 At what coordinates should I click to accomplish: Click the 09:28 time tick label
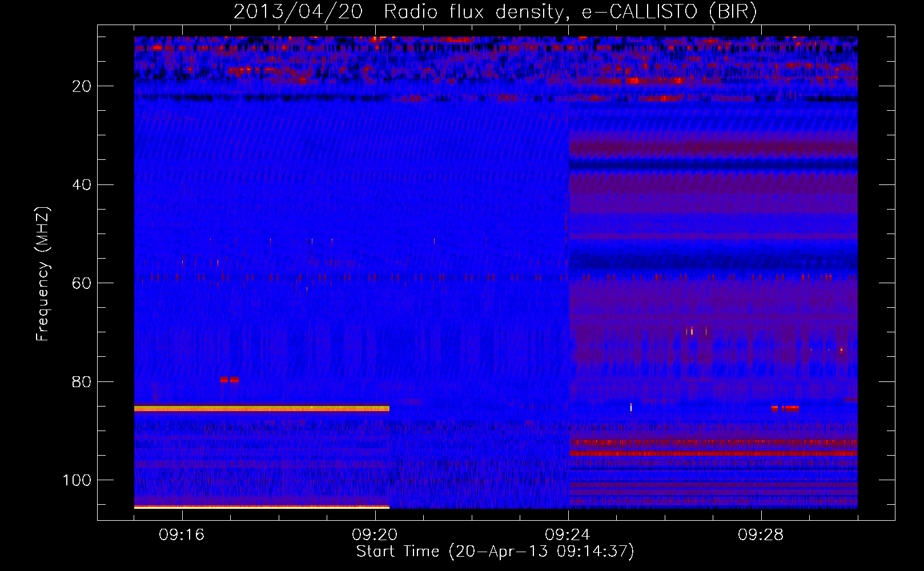[x=761, y=535]
